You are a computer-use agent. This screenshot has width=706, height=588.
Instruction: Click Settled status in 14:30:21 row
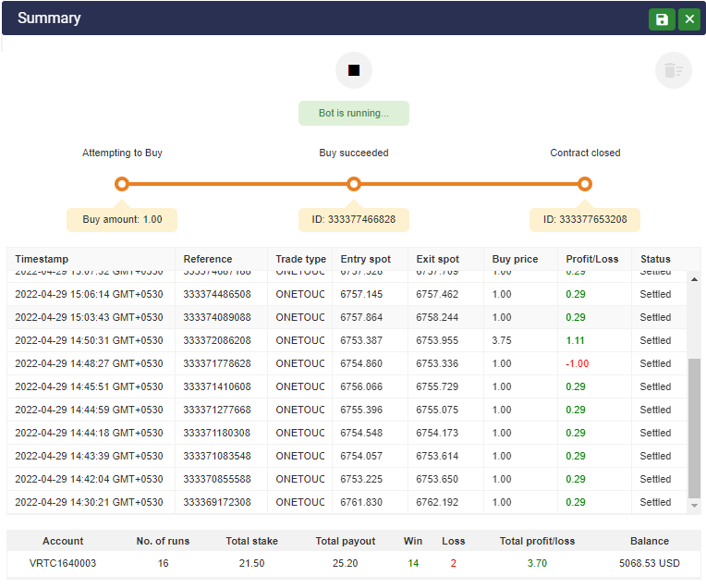(x=655, y=502)
